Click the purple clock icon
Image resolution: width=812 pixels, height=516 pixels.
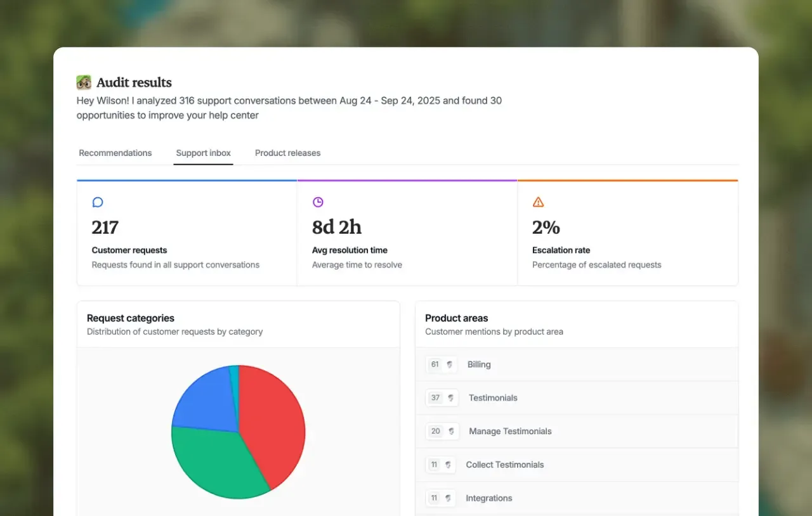click(318, 202)
